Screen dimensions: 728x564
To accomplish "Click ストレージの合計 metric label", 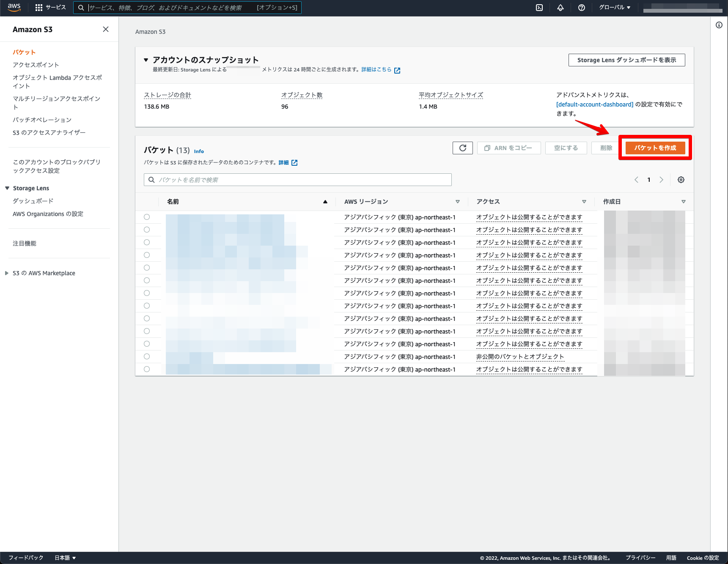I will click(x=168, y=95).
